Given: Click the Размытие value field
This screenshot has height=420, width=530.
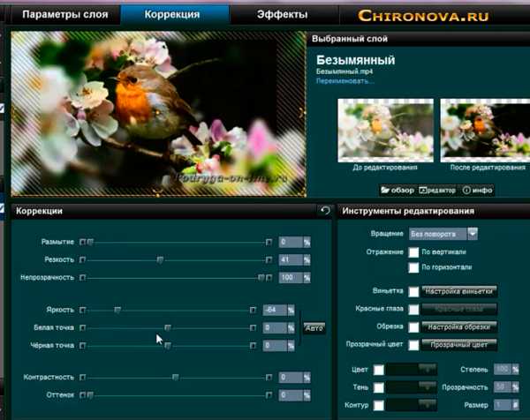Looking at the screenshot, I should pyautogui.click(x=291, y=242).
